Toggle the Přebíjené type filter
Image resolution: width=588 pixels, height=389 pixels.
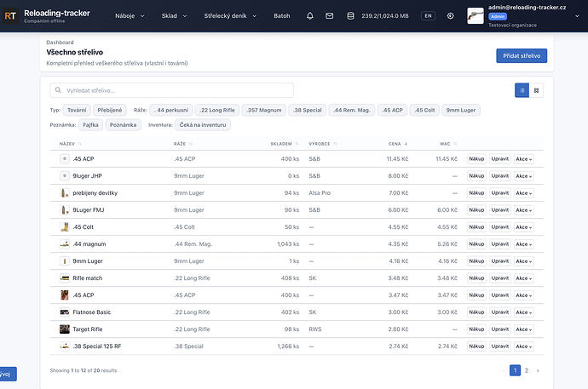109,110
